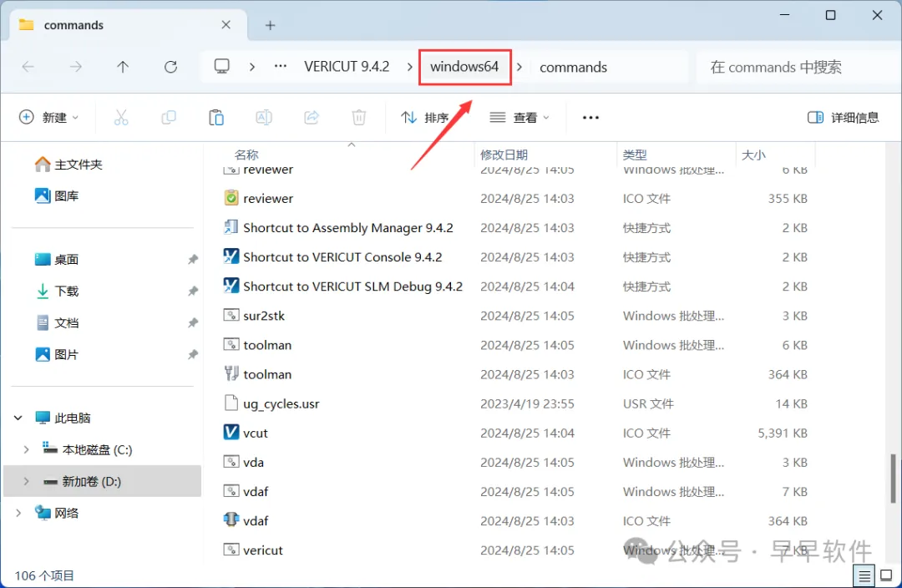Select Shortcut to VERICUT SLM Debug icon
902x588 pixels.
coord(231,286)
